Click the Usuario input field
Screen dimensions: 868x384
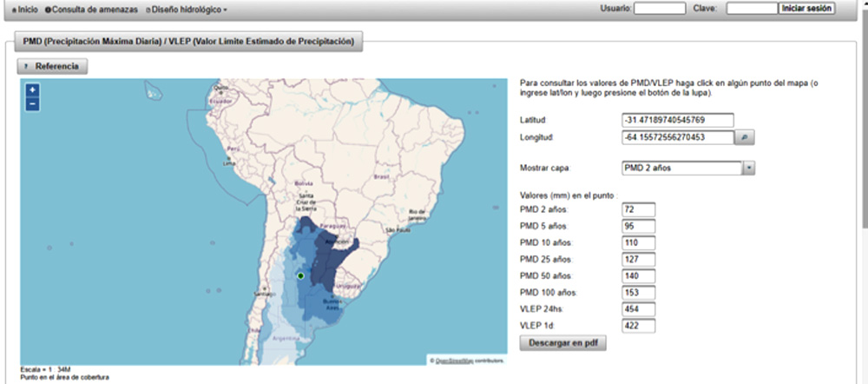(660, 9)
